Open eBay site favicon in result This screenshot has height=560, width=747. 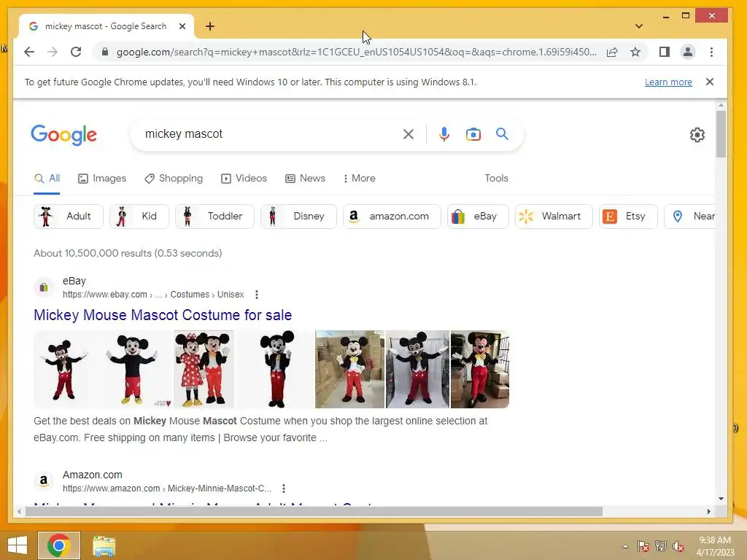click(43, 287)
